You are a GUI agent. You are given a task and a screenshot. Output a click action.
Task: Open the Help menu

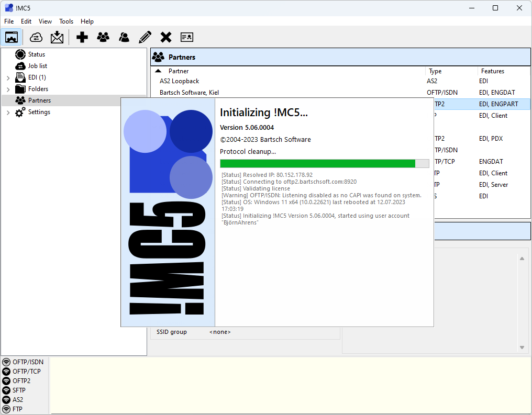87,21
